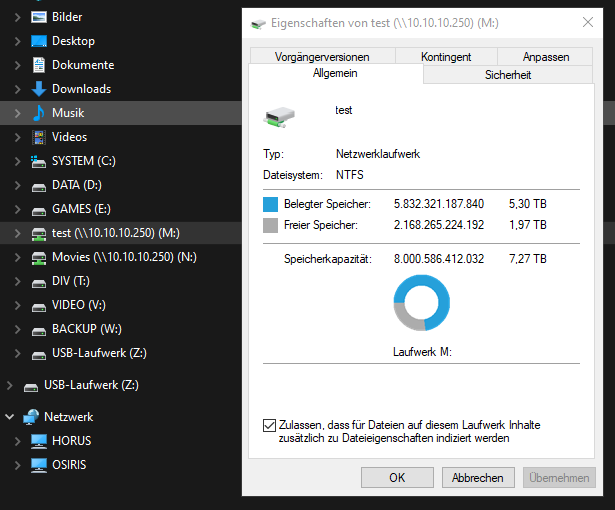
Task: Open the Vorgängerversionen tab
Action: (x=322, y=56)
